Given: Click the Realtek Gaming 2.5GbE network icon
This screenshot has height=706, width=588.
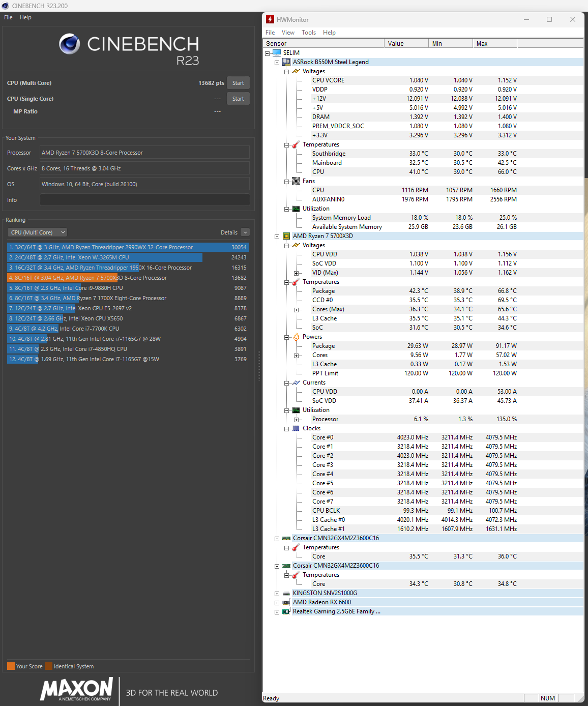Looking at the screenshot, I should [x=286, y=611].
